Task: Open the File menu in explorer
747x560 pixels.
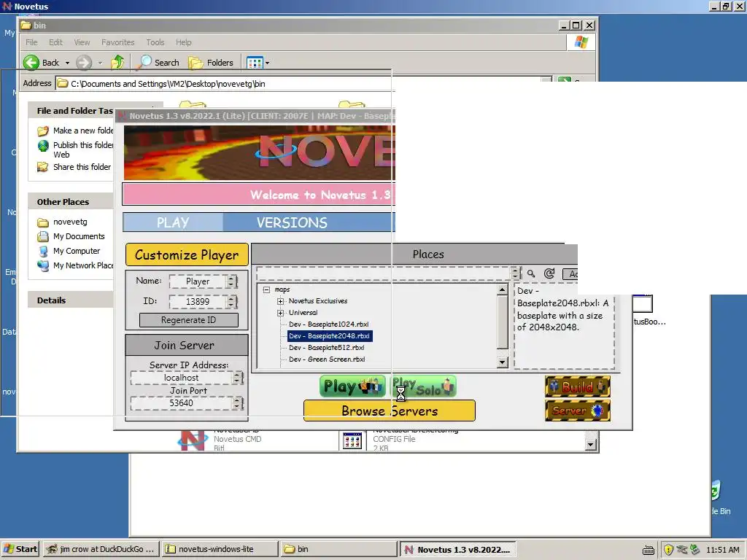Action: coord(31,42)
